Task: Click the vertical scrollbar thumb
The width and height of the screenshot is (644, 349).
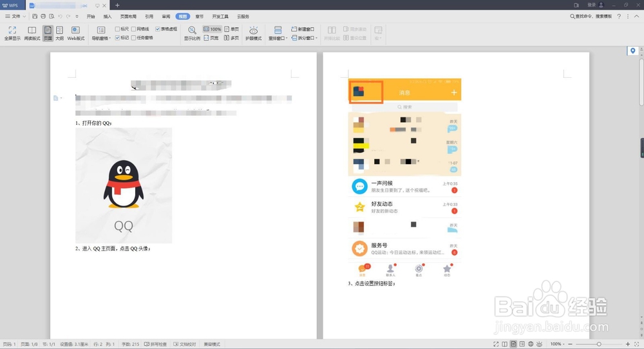Action: [x=641, y=82]
